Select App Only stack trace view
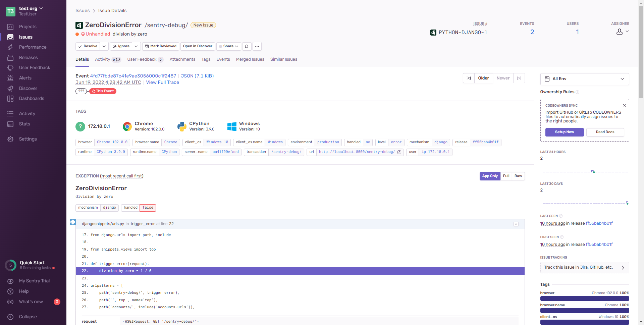 click(x=490, y=176)
